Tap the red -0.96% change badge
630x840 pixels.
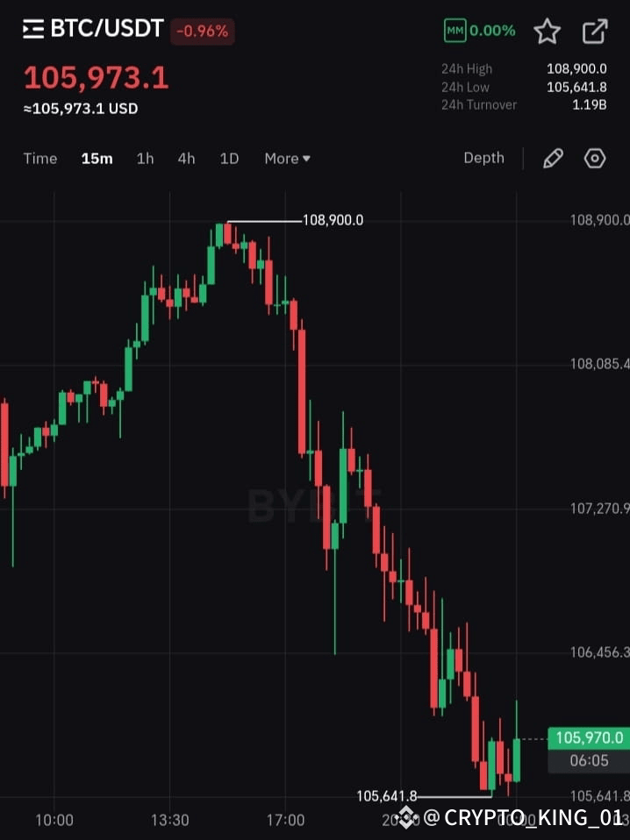point(203,30)
